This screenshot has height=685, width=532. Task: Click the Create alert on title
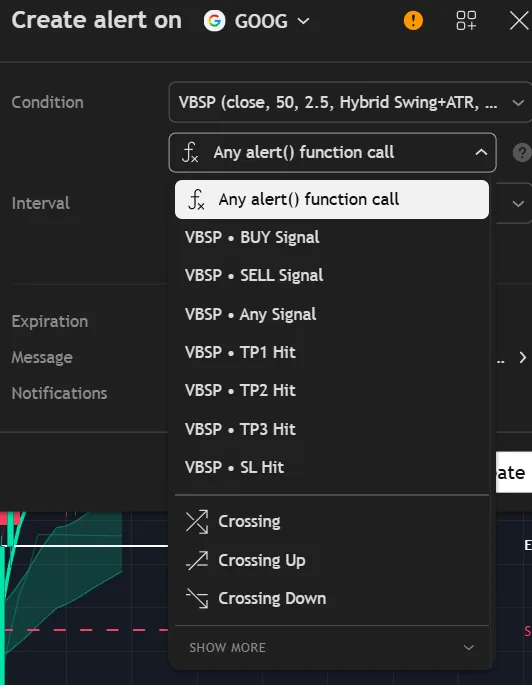point(97,20)
